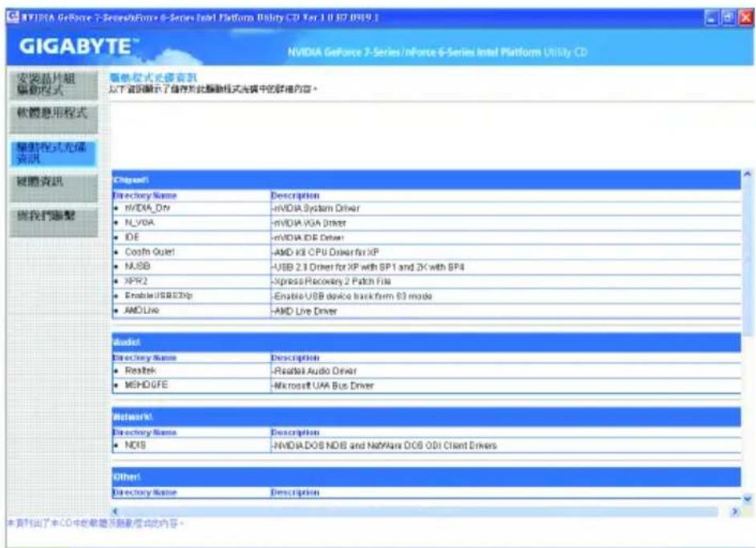Click Directory Name header in Network table

click(144, 433)
